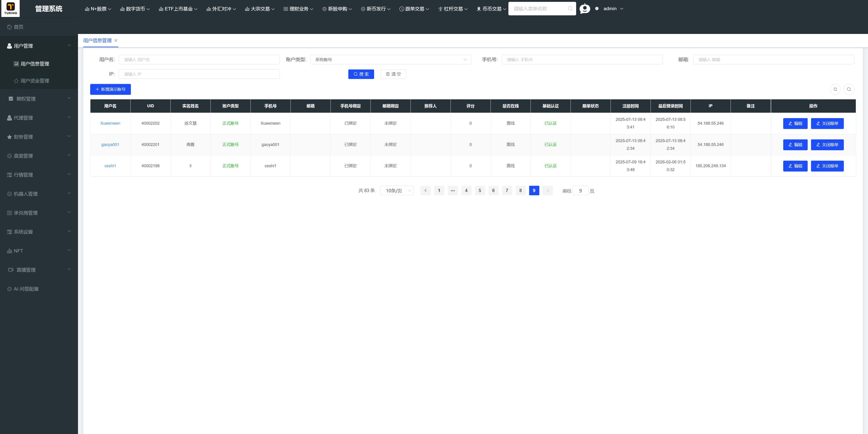Focus the 手机号 input field
Viewport: 868px width, 434px height.
pos(582,60)
